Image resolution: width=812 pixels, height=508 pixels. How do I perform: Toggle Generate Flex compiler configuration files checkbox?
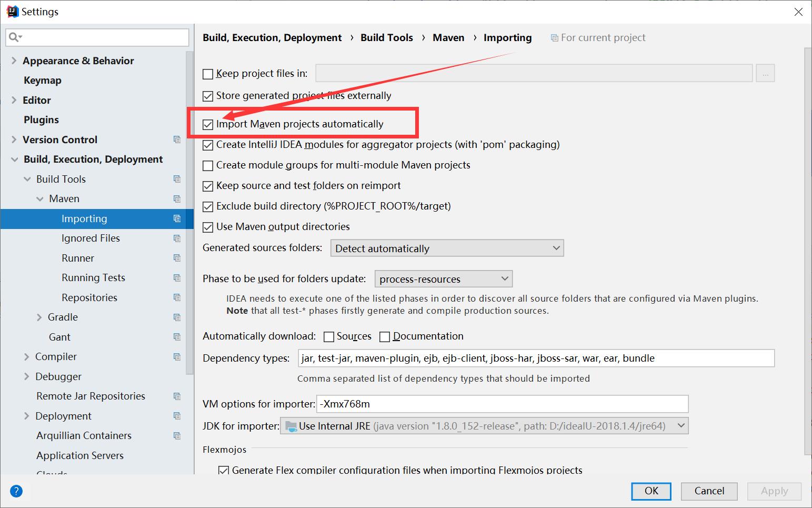pos(224,470)
